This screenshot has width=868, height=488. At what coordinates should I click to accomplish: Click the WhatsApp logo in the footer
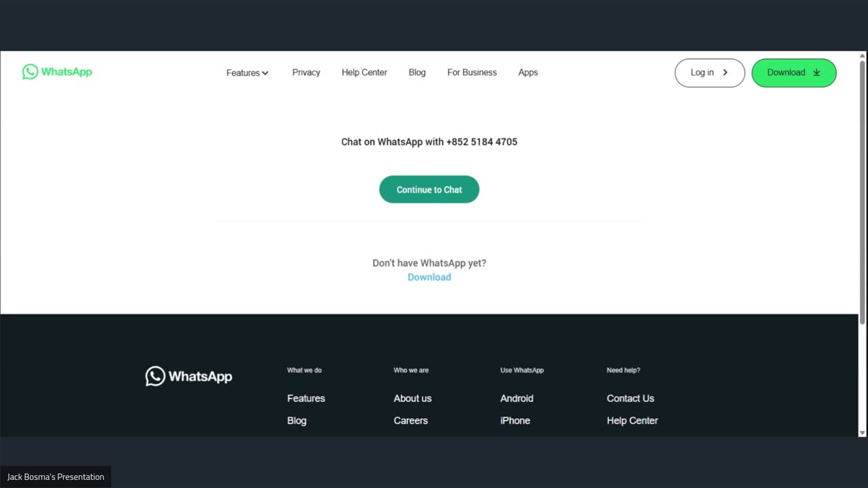click(x=189, y=376)
